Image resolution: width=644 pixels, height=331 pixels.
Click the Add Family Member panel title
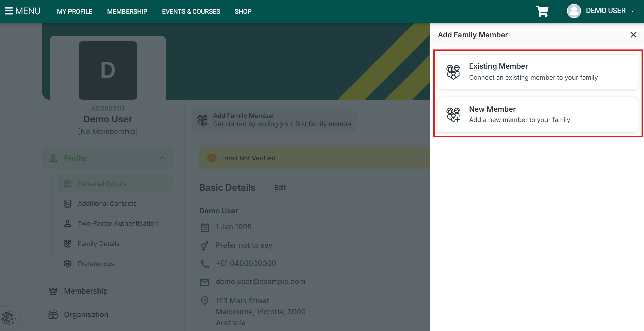473,35
